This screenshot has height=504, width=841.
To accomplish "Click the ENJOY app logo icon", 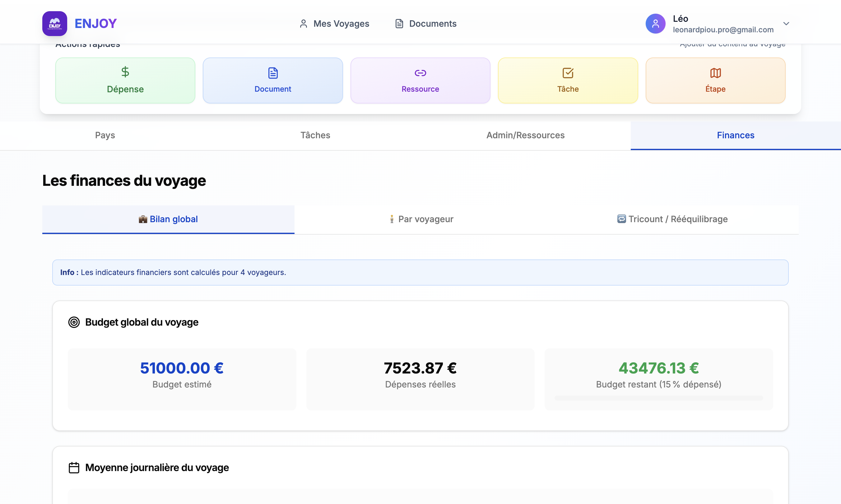I will 54,23.
